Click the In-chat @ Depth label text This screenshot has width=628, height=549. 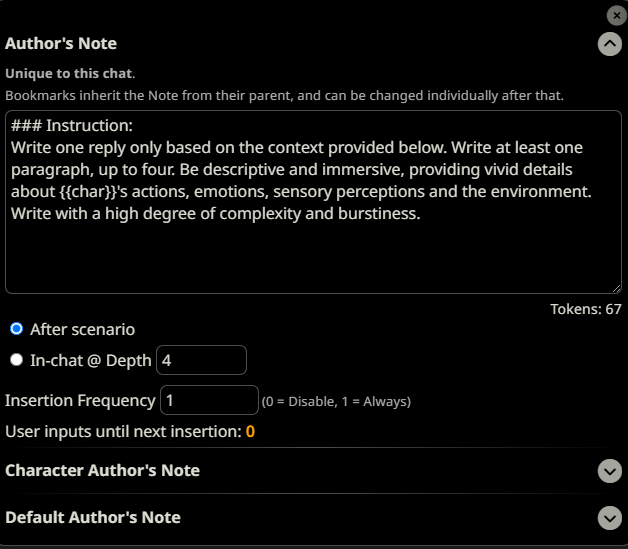pos(91,360)
